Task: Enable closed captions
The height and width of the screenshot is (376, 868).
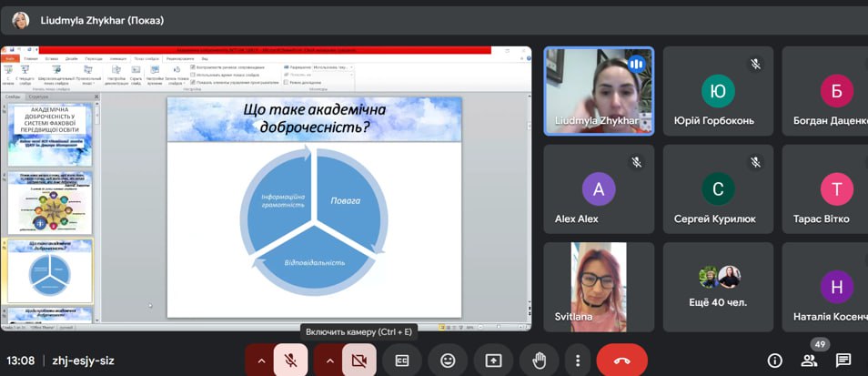Action: 402,361
